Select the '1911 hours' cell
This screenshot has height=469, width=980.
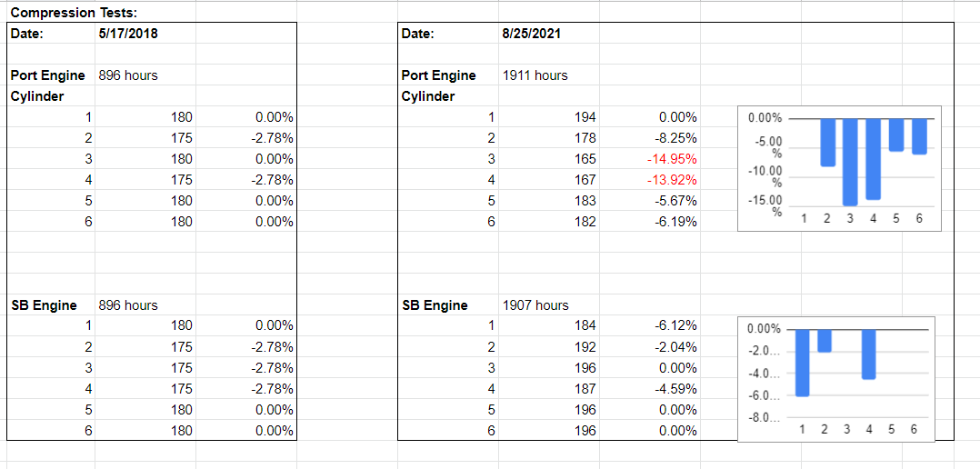(x=535, y=75)
